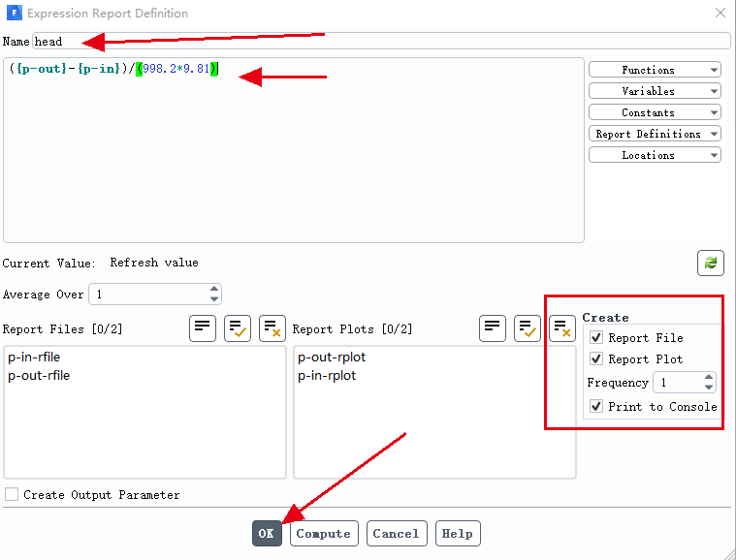Viewport: 736px width, 560px height.
Task: Select all Report Files icon
Action: pos(238,328)
